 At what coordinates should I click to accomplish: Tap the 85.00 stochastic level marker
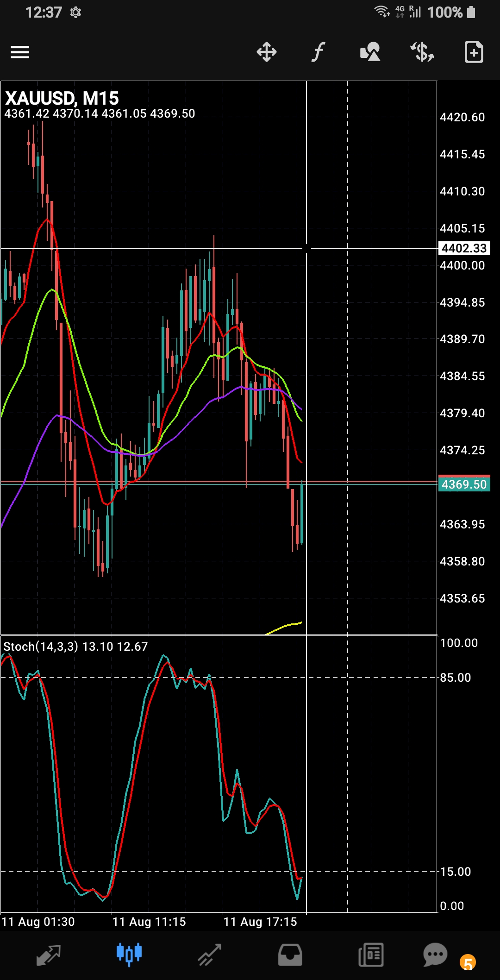(x=456, y=678)
